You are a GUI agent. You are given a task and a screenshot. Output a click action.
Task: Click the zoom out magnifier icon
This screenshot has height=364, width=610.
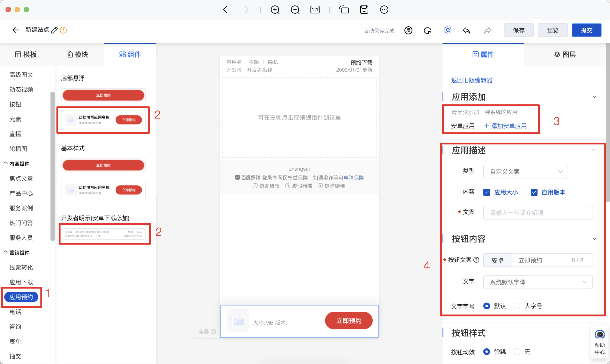pos(295,10)
